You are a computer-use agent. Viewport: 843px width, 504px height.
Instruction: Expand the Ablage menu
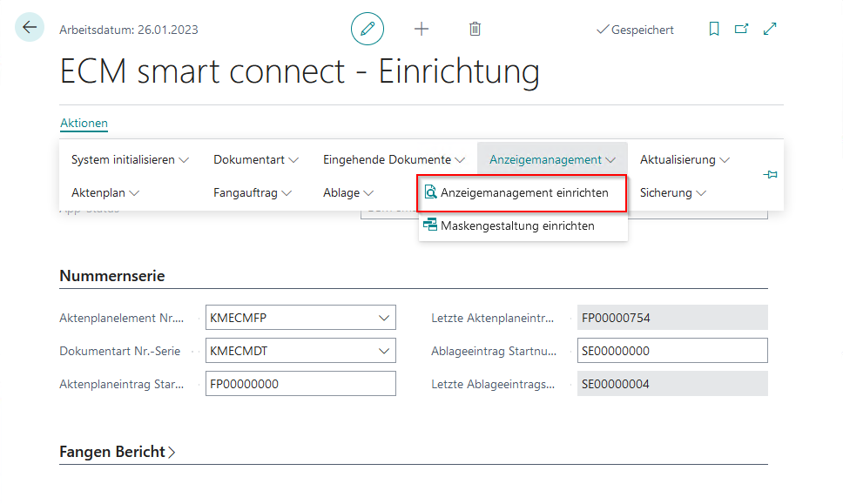click(x=348, y=193)
